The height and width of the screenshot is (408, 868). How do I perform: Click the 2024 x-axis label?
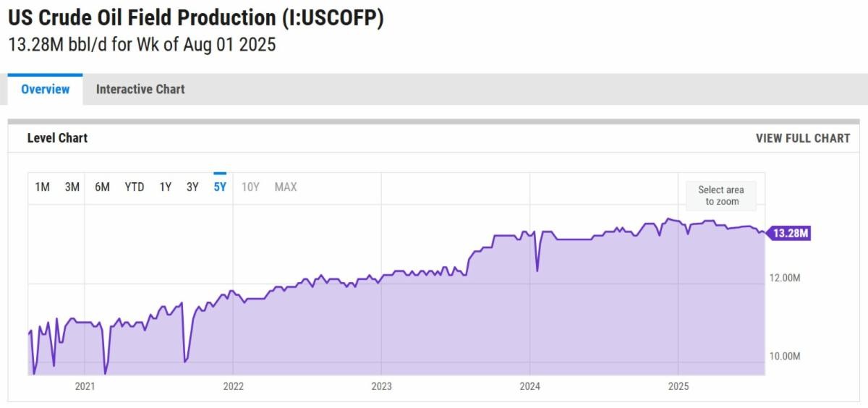pos(529,386)
